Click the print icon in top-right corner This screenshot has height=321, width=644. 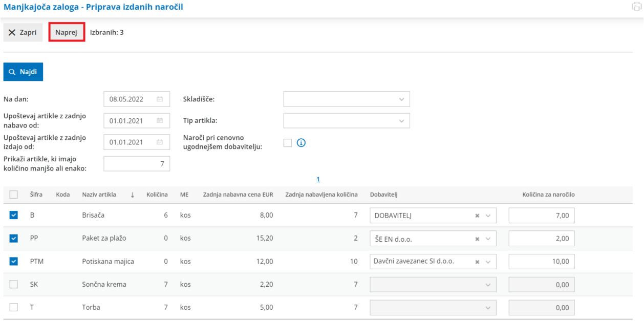pyautogui.click(x=637, y=7)
